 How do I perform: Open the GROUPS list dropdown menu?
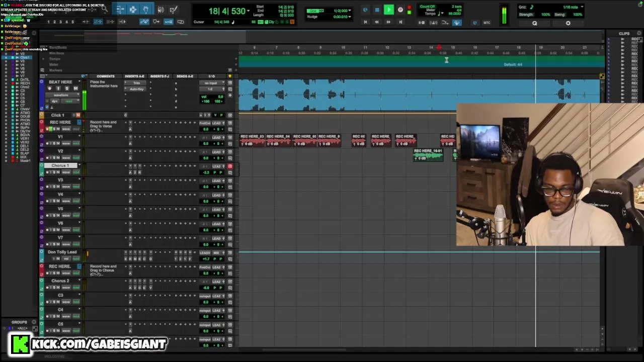[34, 322]
